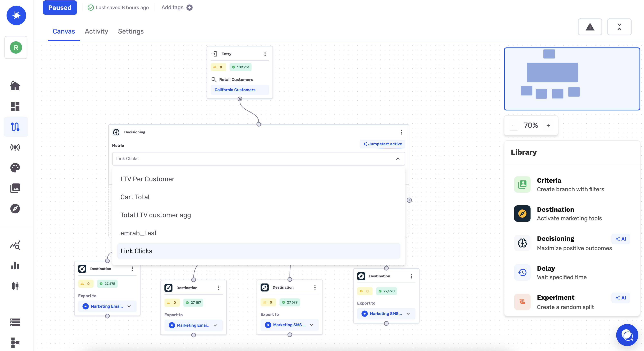This screenshot has width=644, height=351.
Task: Click the canvas minimap overview
Action: click(x=572, y=79)
